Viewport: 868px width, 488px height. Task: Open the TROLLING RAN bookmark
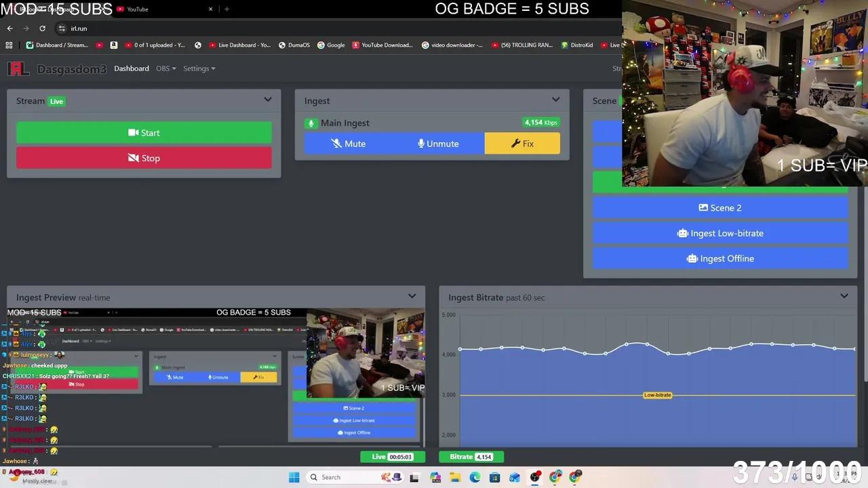click(x=521, y=45)
